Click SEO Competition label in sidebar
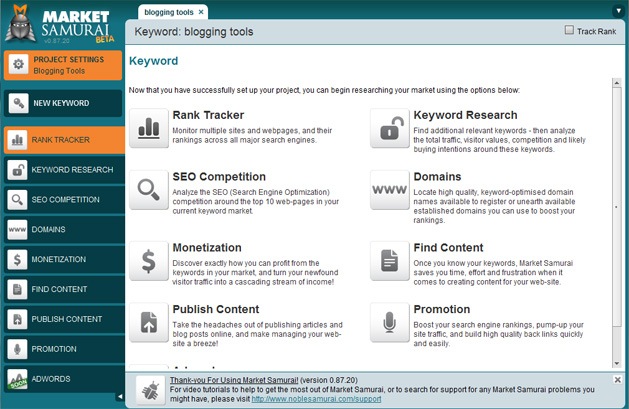The image size is (629, 409). pyautogui.click(x=65, y=200)
